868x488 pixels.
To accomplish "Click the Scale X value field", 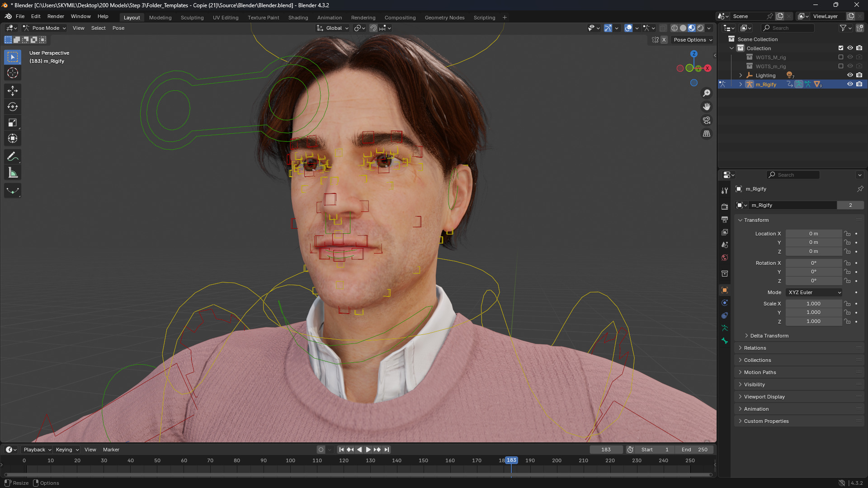I will [813, 304].
